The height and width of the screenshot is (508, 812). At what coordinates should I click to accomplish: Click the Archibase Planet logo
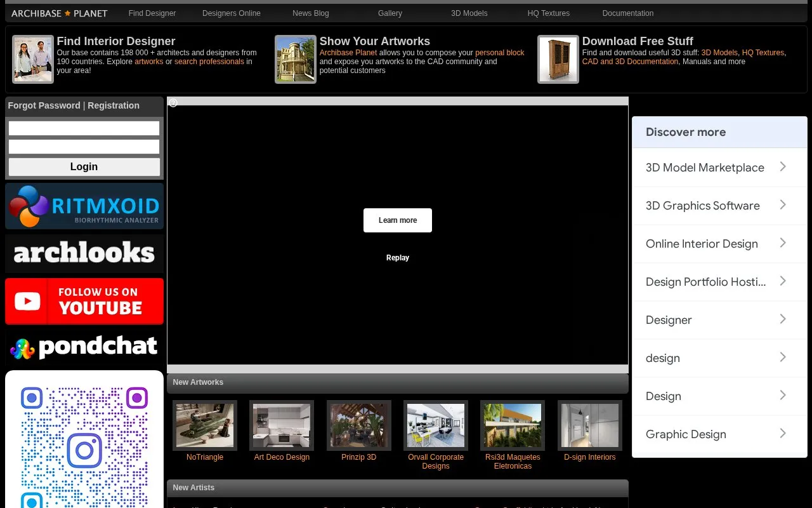60,13
